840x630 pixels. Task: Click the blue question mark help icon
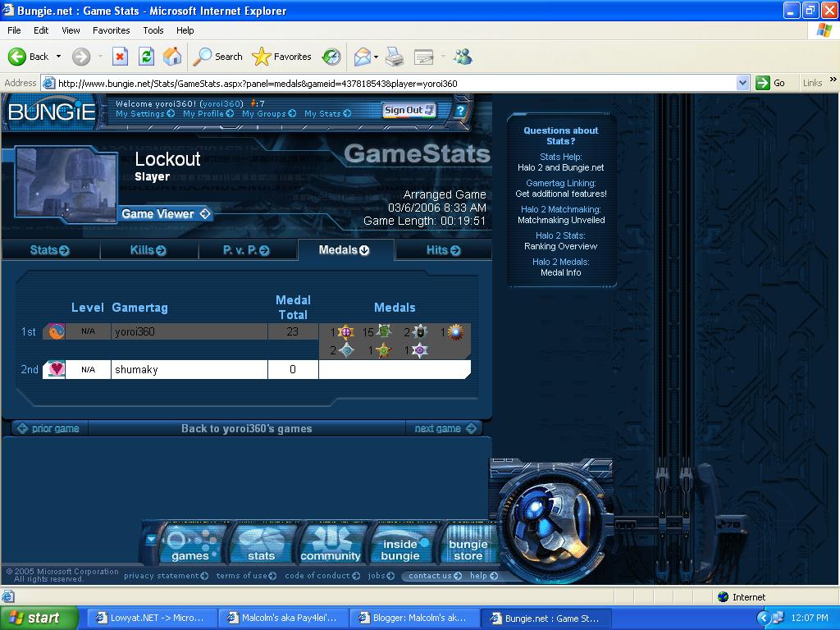[460, 111]
